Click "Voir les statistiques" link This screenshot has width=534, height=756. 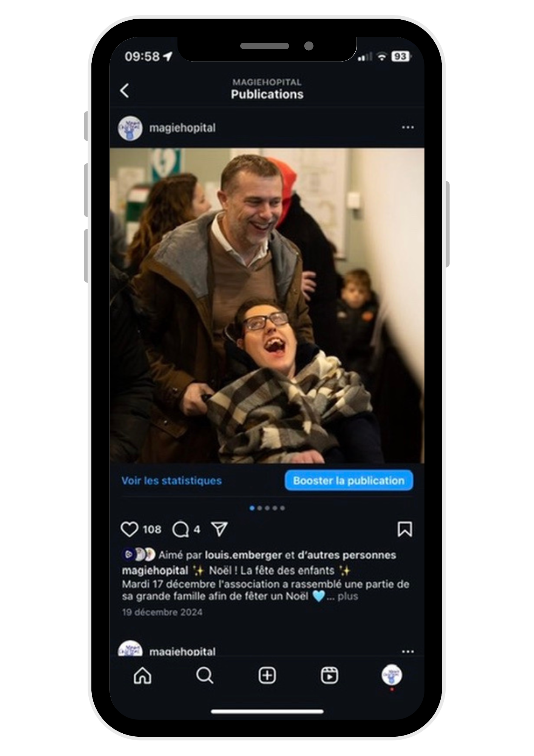171,481
